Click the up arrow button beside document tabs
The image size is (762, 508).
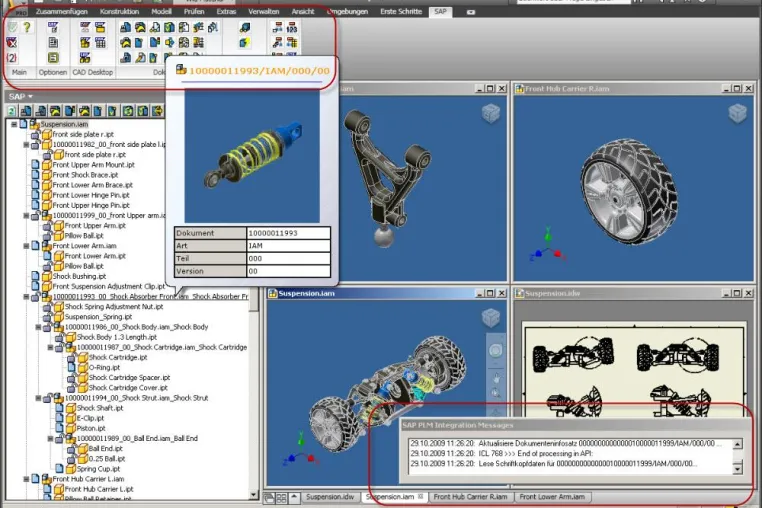point(294,497)
